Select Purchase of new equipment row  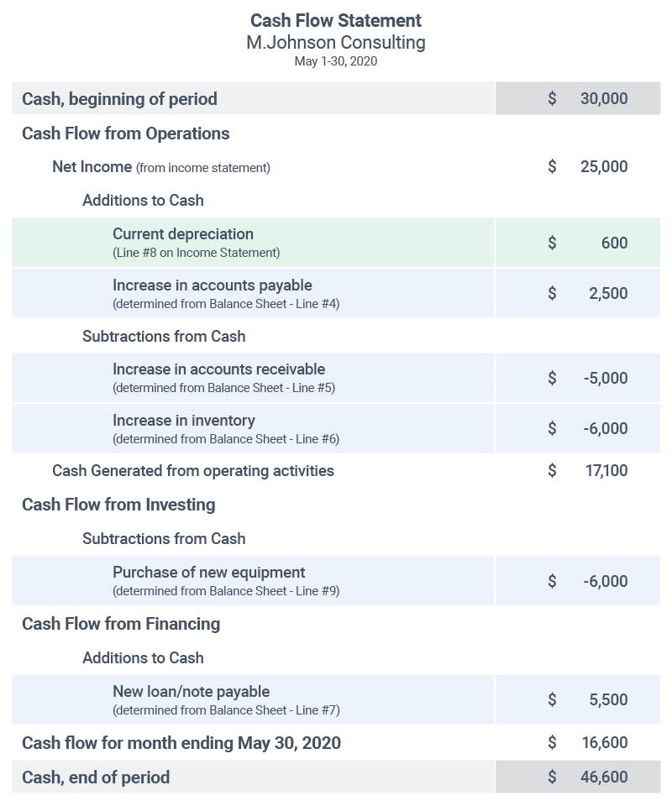209,573
